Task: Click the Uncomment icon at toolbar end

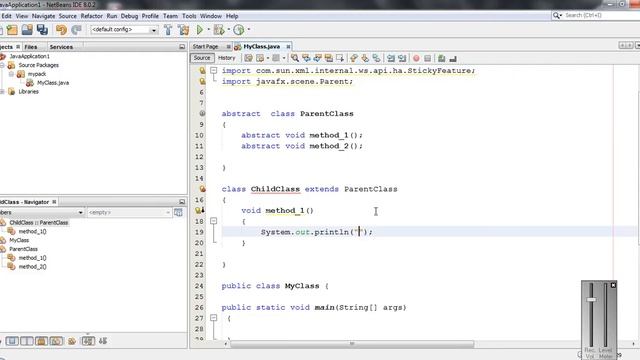Action: [453, 59]
